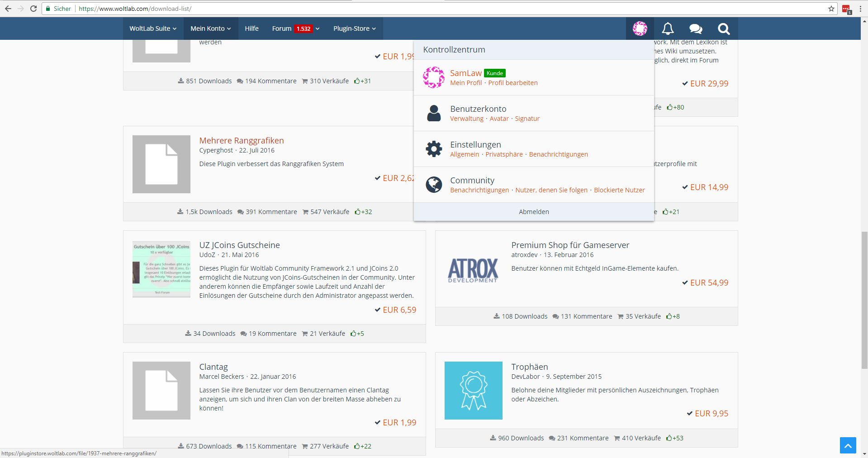The image size is (868, 458).
Task: Click the user avatar icon in navbar
Action: tap(640, 29)
